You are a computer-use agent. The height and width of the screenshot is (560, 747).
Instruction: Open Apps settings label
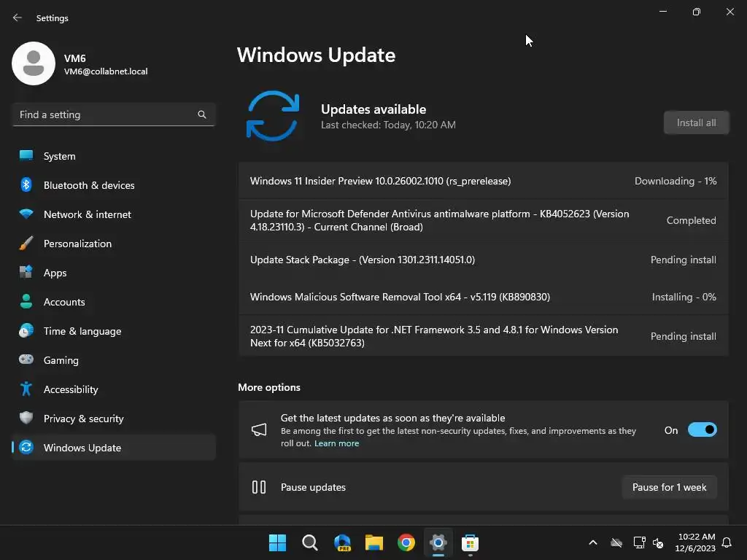(55, 273)
